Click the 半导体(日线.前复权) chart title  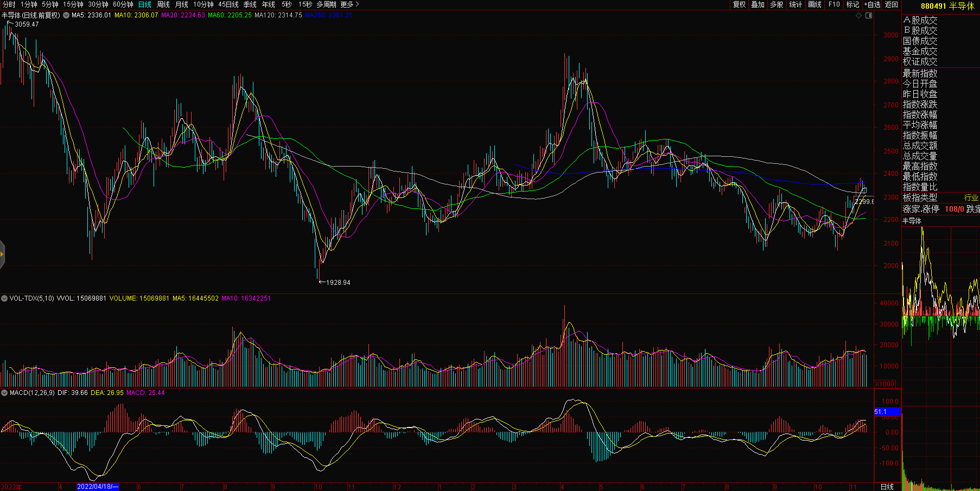tap(31, 15)
